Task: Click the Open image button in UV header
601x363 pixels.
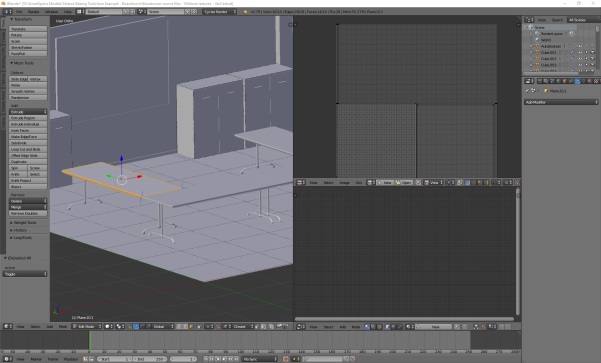Action: (x=404, y=182)
